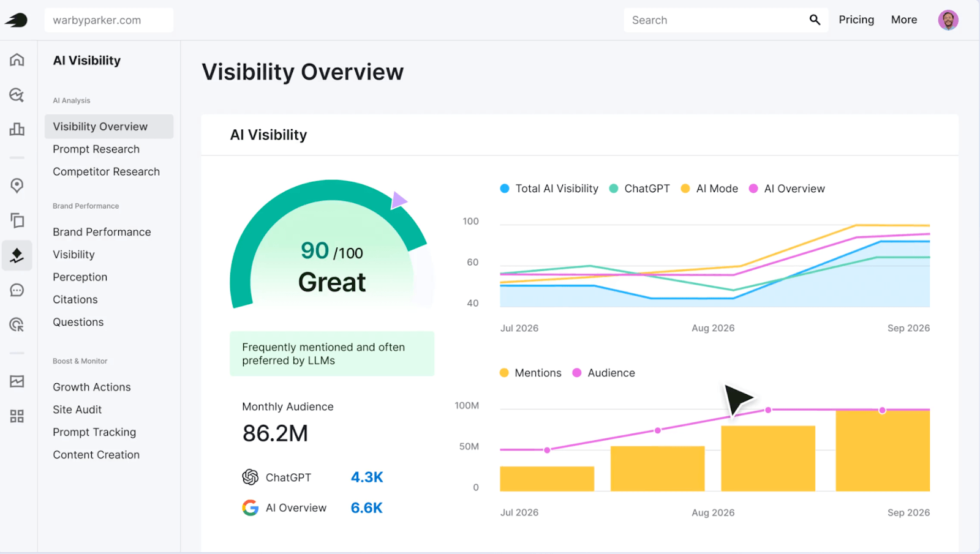Open the bar chart rail icon

pyautogui.click(x=17, y=129)
